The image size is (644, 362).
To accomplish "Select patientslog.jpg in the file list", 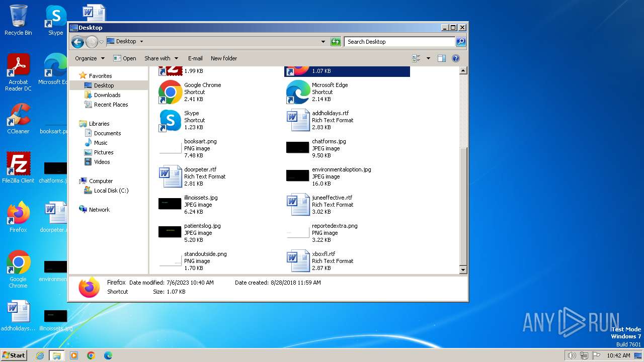I will pyautogui.click(x=220, y=233).
